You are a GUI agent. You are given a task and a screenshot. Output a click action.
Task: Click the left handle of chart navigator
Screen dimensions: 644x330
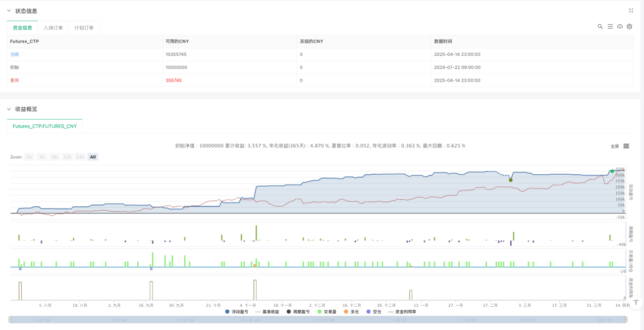[11, 320]
